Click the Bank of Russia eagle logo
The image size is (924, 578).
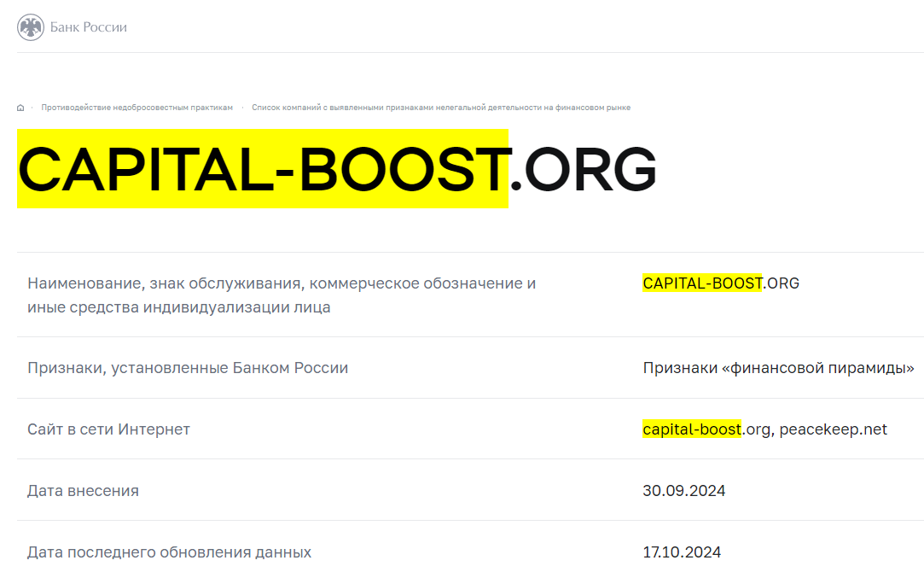(x=31, y=27)
